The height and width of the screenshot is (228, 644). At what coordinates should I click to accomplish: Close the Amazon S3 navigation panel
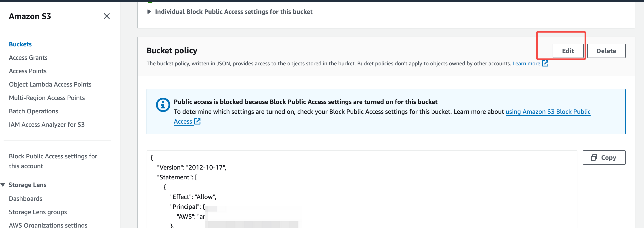tap(107, 16)
